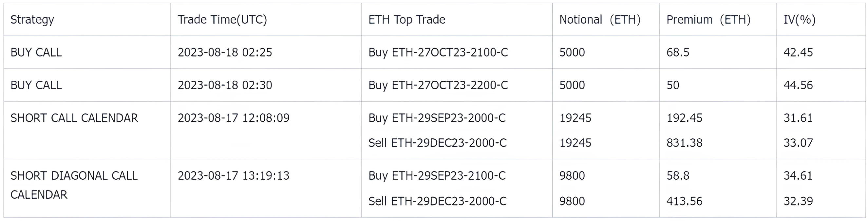Select trade time 2023-08-18 02:30

(x=225, y=85)
